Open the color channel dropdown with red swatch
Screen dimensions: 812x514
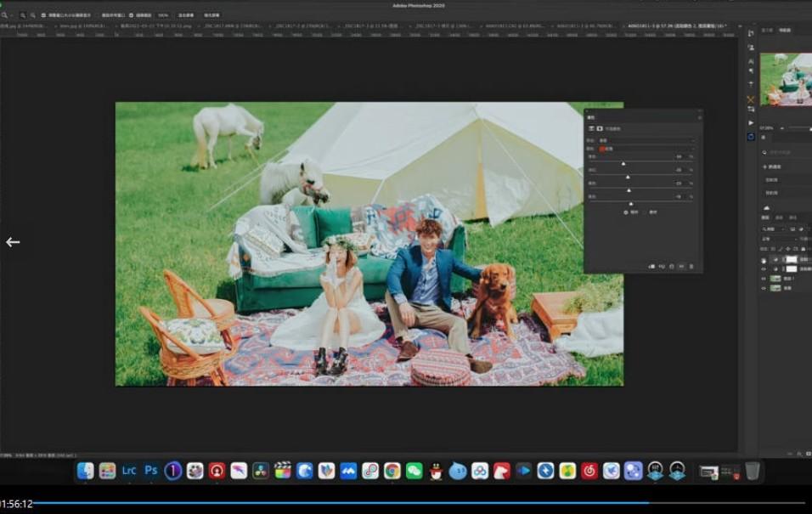pos(646,148)
